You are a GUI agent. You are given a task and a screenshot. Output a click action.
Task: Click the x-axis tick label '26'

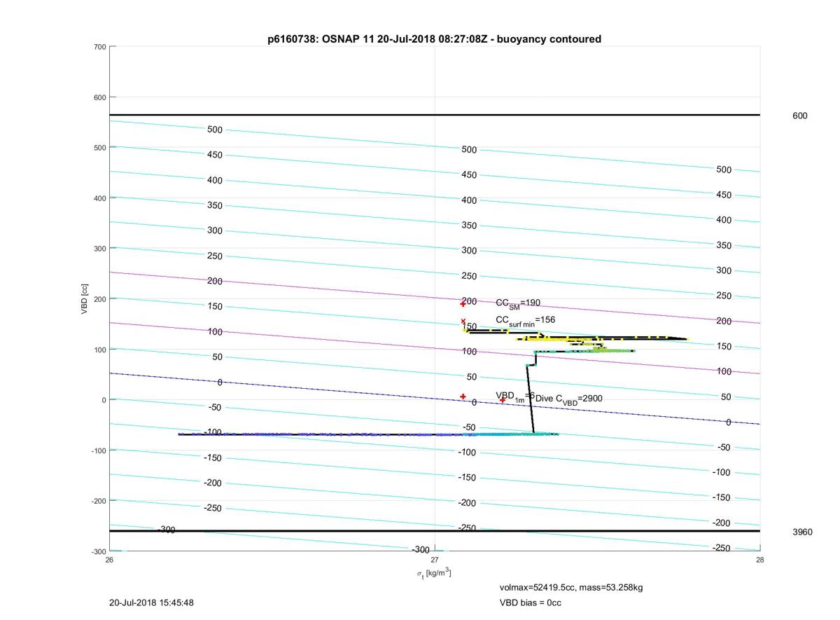click(109, 560)
